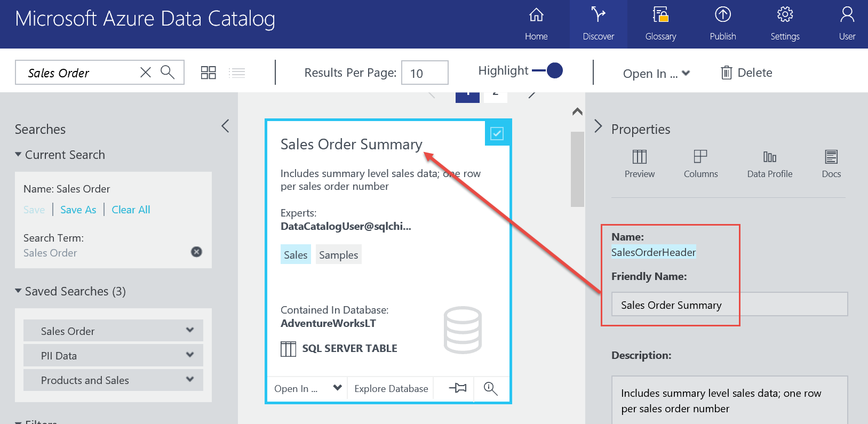Click the SQL Server table icon
Viewport: 868px width, 424px height.
[288, 349]
